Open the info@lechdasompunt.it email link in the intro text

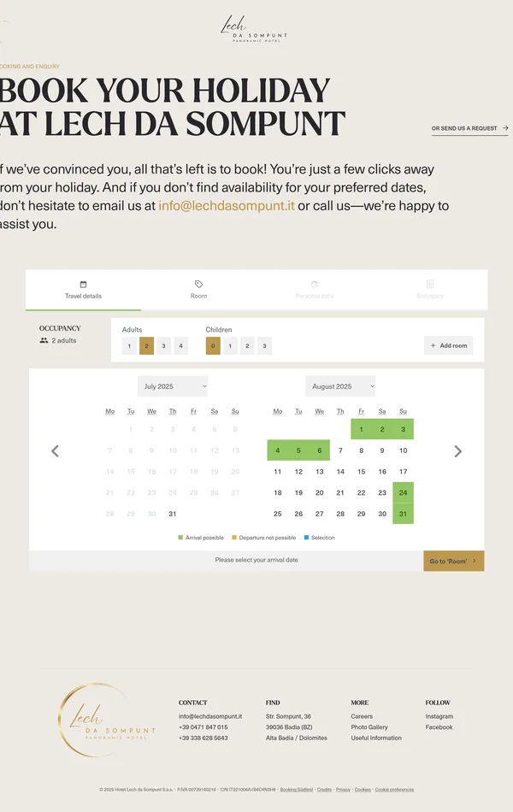click(x=227, y=206)
